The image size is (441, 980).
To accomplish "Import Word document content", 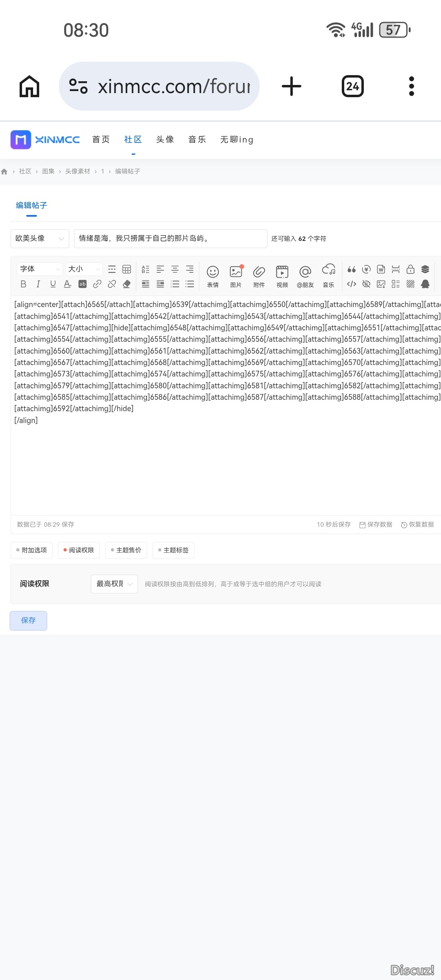I will (381, 269).
